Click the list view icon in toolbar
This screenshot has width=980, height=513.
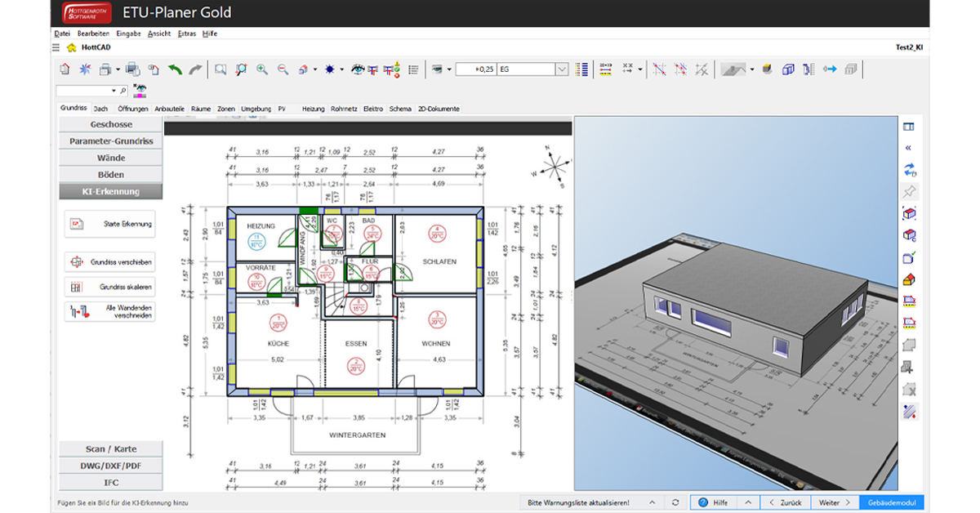[x=413, y=69]
